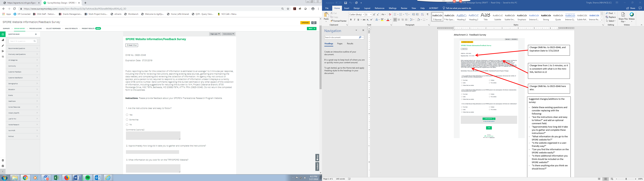Toggle the show paragraph marks icon
The width and height of the screenshot is (644, 181).
427,15
